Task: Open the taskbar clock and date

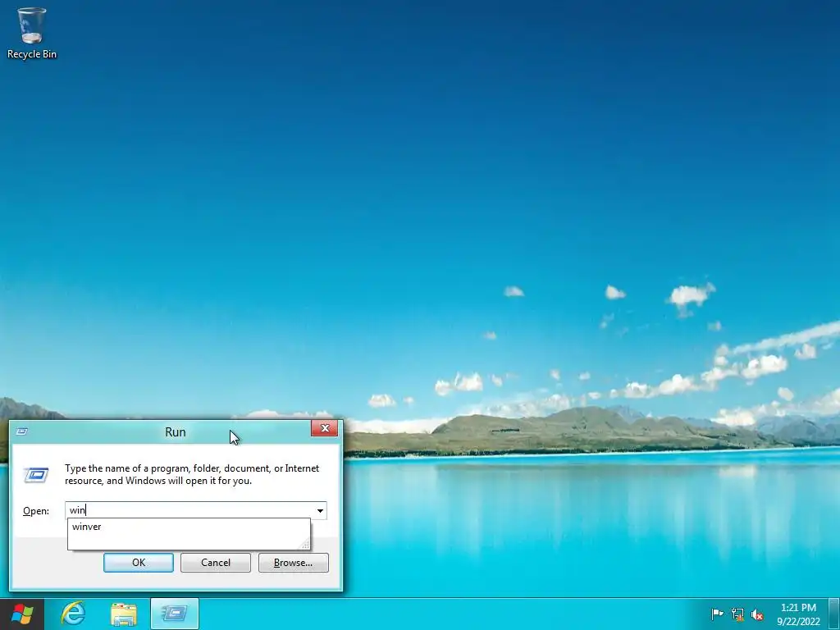Action: click(798, 614)
